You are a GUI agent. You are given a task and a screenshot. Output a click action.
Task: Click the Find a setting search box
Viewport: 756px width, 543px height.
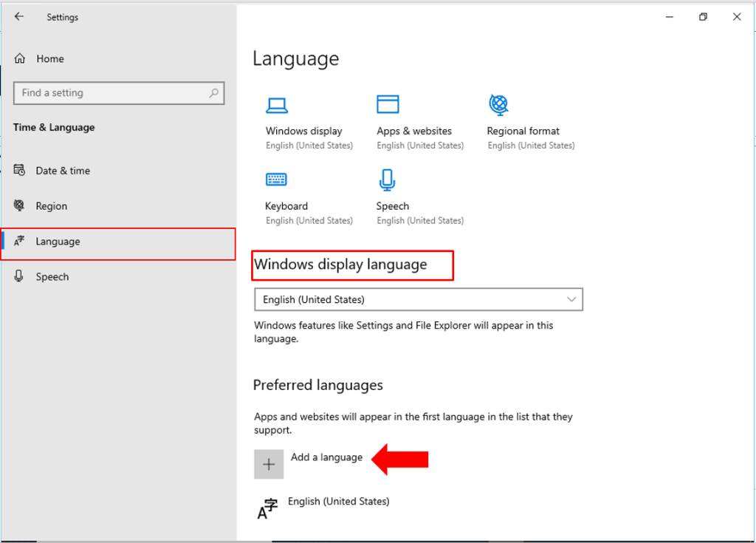[x=111, y=93]
